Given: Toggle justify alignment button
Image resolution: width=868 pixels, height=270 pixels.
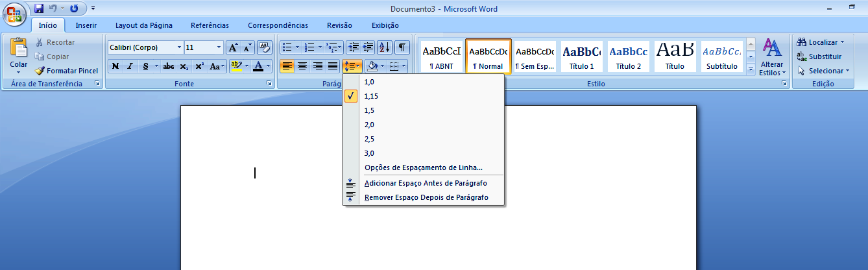Looking at the screenshot, I should click(x=333, y=66).
